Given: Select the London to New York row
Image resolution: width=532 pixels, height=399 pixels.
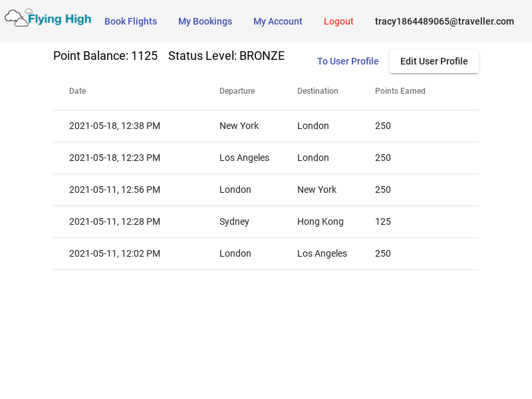Looking at the screenshot, I should [x=265, y=190].
